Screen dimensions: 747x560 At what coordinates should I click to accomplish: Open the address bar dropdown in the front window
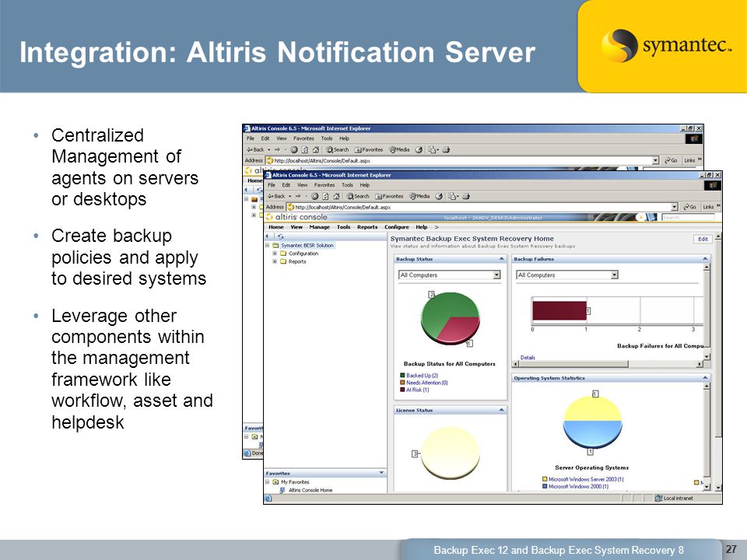675,207
